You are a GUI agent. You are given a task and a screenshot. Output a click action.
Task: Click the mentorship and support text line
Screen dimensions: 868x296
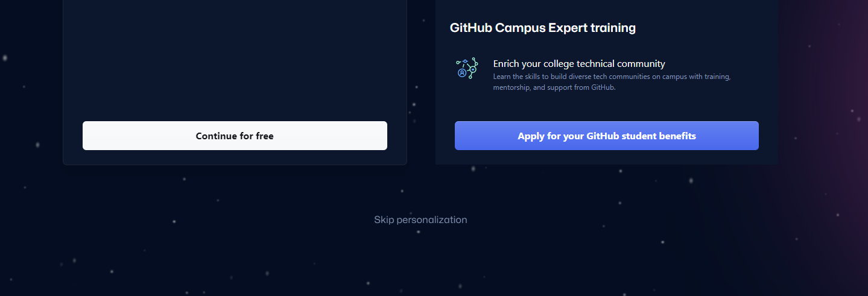pyautogui.click(x=554, y=87)
